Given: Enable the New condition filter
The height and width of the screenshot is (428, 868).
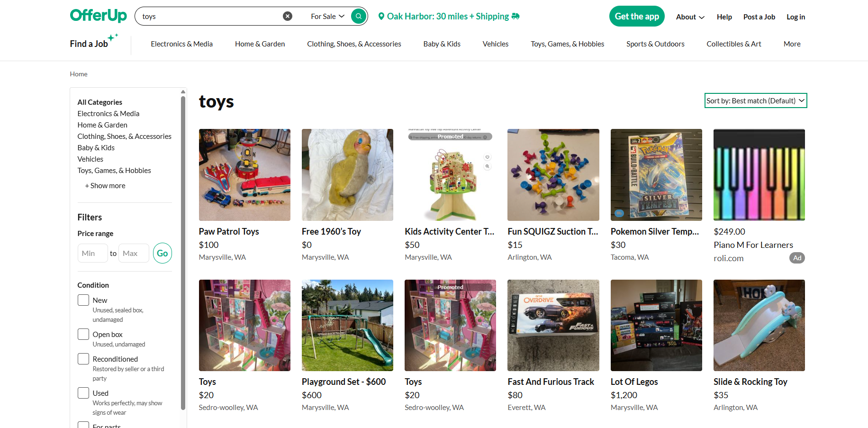Looking at the screenshot, I should coord(83,300).
